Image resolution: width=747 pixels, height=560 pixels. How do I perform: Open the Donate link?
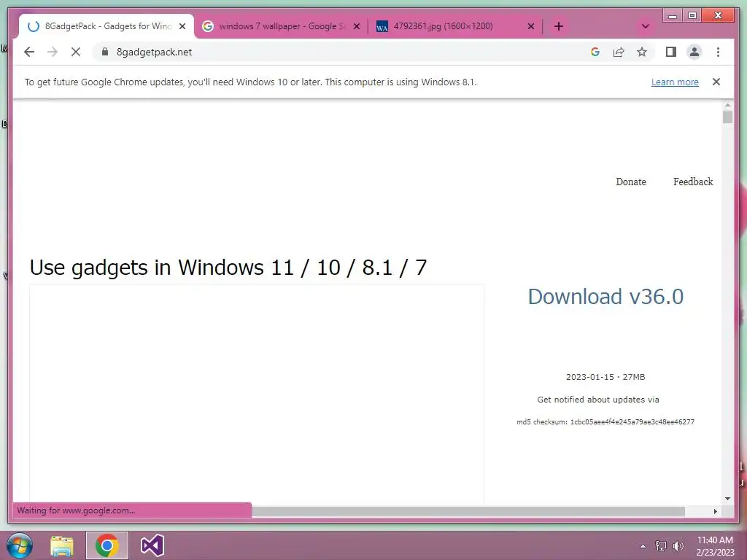[x=631, y=182]
